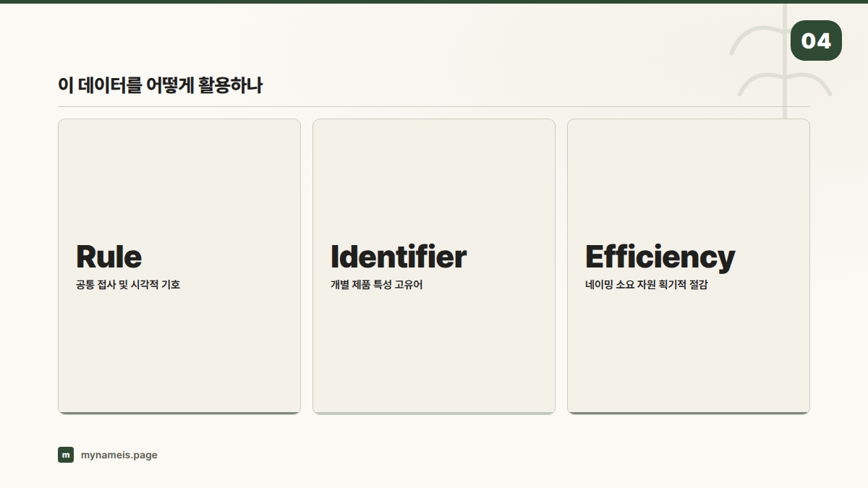
Task: Click the 'Identifier' heading
Action: pyautogui.click(x=399, y=257)
